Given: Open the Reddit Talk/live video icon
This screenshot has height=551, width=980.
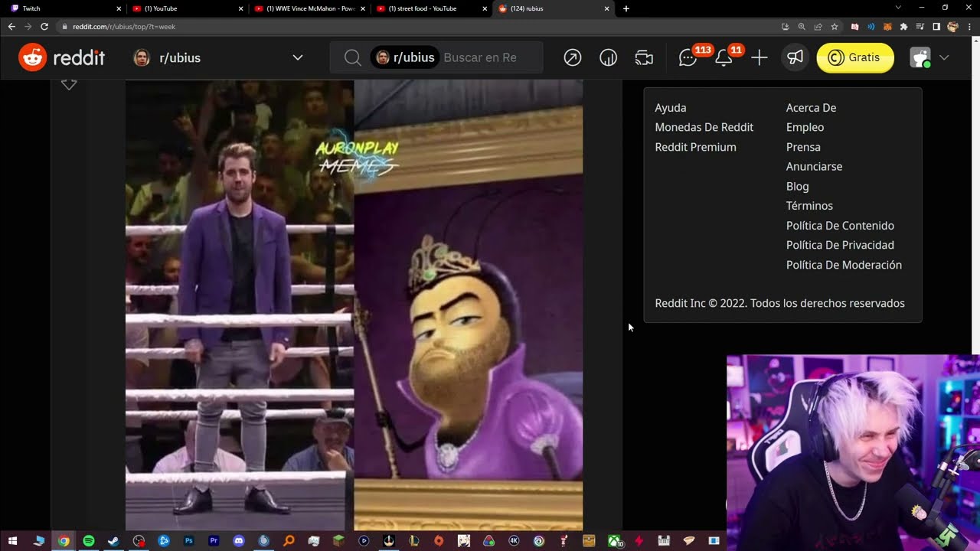Looking at the screenshot, I should [x=644, y=57].
